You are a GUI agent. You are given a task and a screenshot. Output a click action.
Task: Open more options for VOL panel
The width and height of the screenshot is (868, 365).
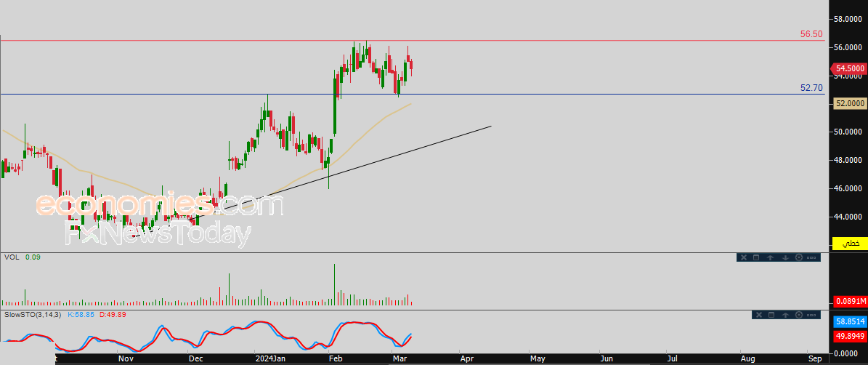click(x=812, y=257)
